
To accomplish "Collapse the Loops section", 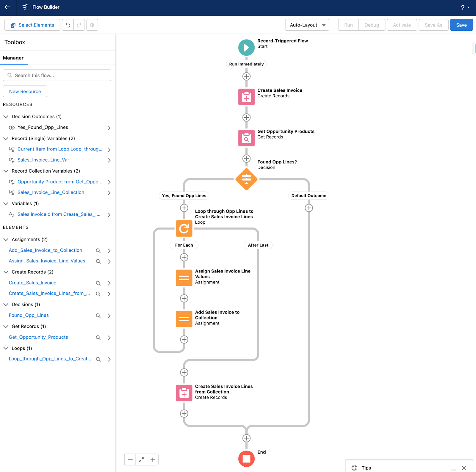I will [x=6, y=348].
